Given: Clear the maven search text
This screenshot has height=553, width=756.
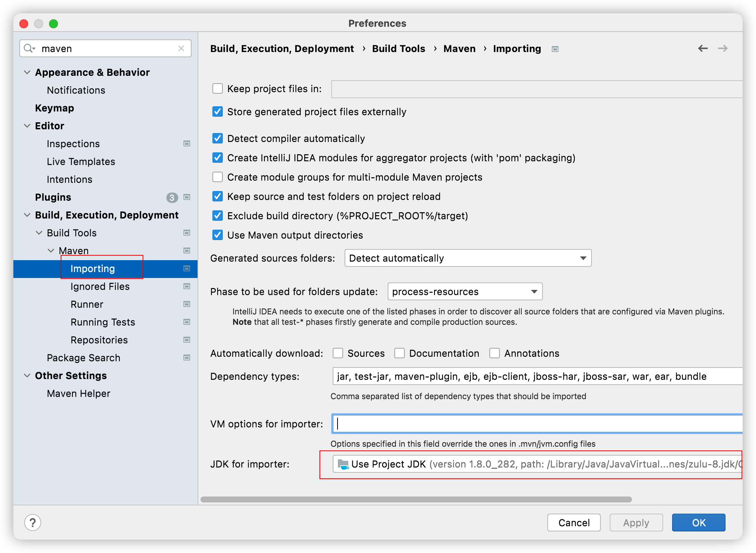Looking at the screenshot, I should [x=181, y=48].
